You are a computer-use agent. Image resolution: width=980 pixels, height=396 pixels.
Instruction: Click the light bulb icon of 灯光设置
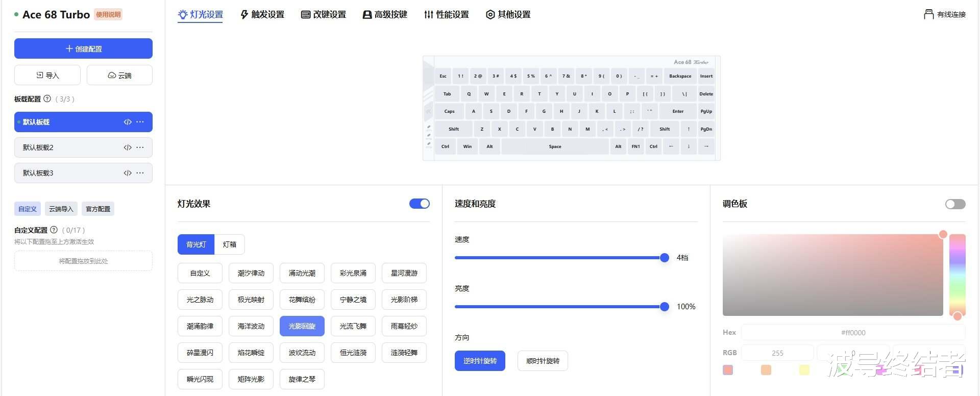(x=183, y=14)
